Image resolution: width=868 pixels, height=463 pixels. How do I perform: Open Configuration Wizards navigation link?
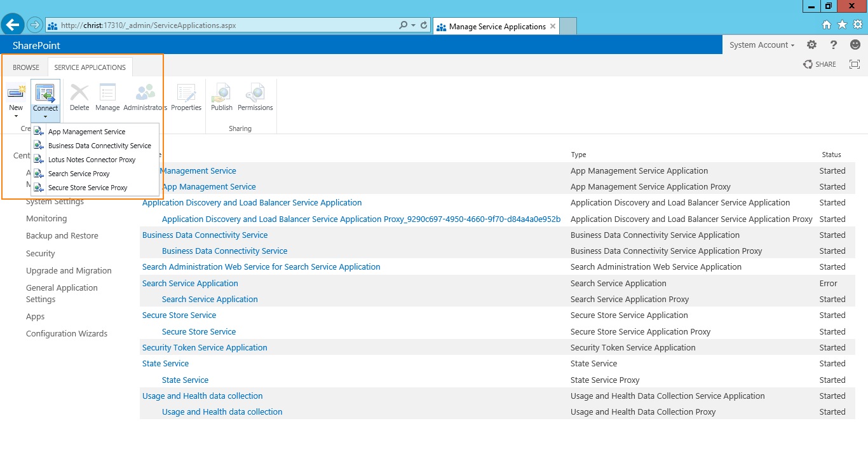(67, 333)
